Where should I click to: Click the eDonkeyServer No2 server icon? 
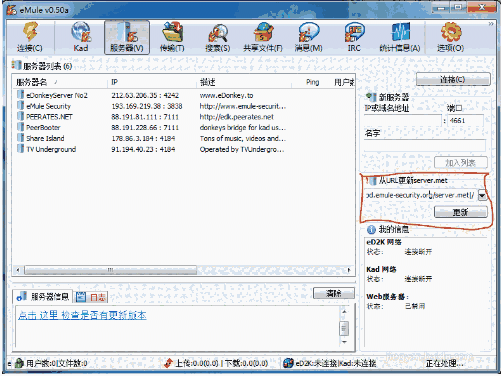[21, 95]
